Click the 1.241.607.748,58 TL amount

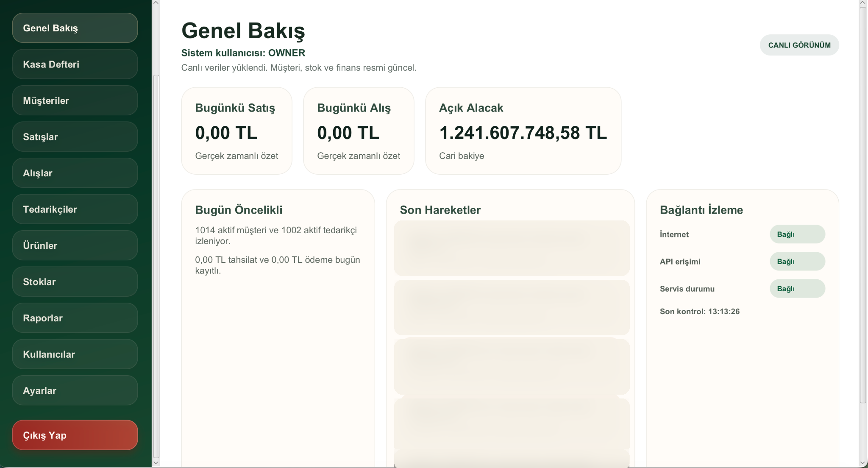[x=523, y=133]
